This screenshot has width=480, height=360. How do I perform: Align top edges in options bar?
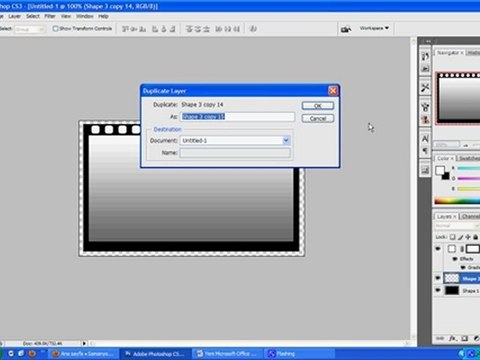[125, 29]
